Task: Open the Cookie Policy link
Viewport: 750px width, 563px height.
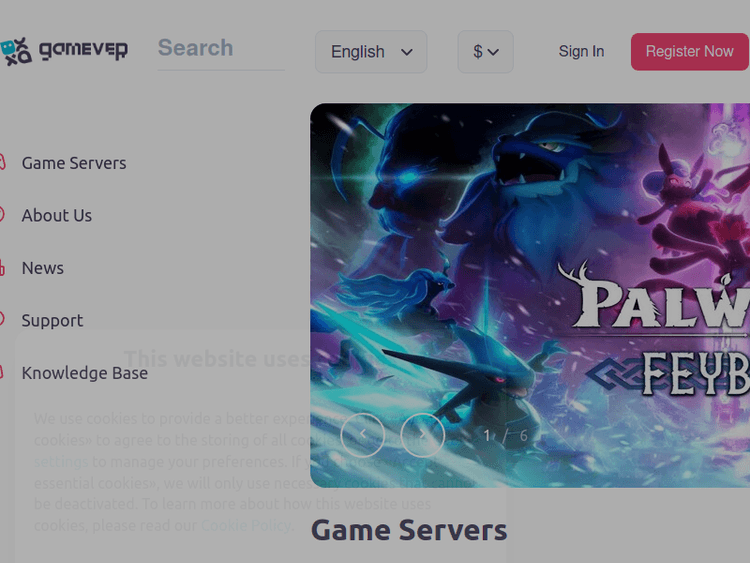Action: 246,525
